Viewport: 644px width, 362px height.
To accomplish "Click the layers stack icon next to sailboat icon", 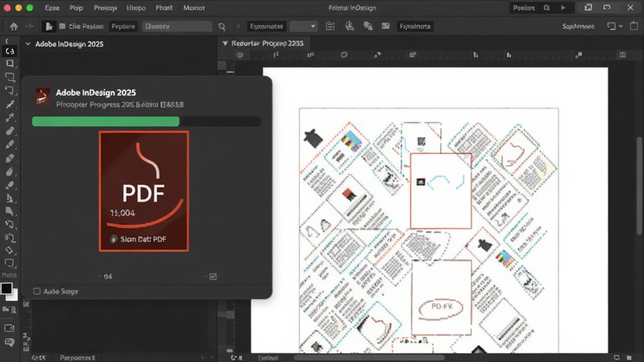I will pyautogui.click(x=368, y=26).
